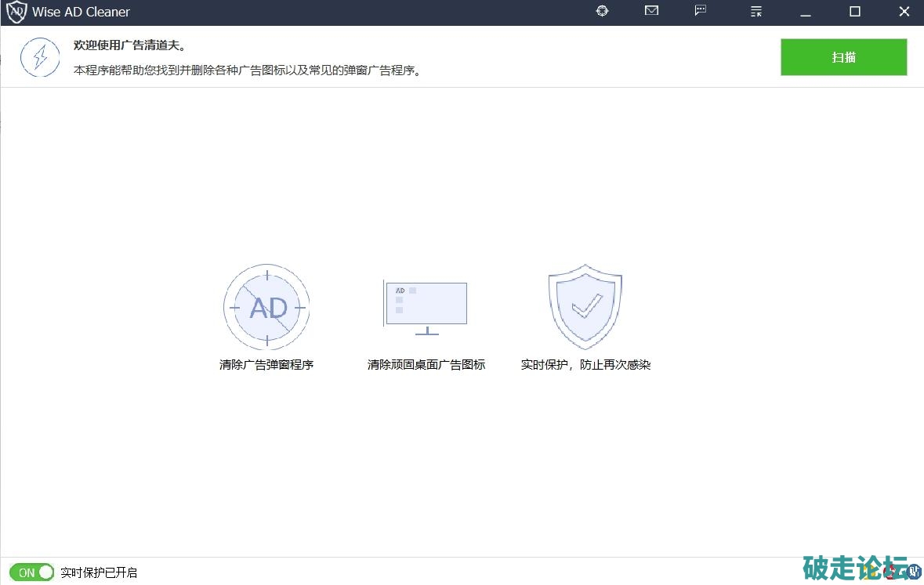Click the 欢迎使用广告清道夫 heading
The image size is (924, 585).
pyautogui.click(x=130, y=46)
